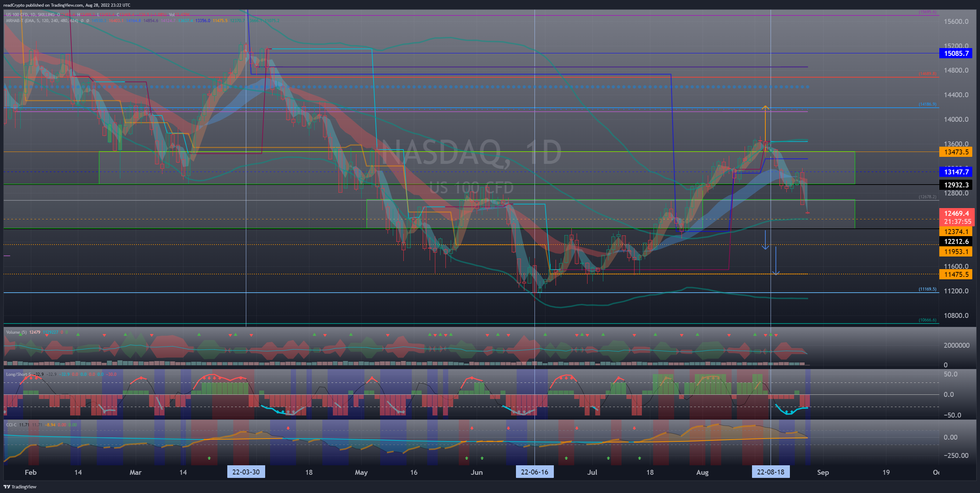Click the 13356.0 value in MRHAB-T legend

pos(203,21)
